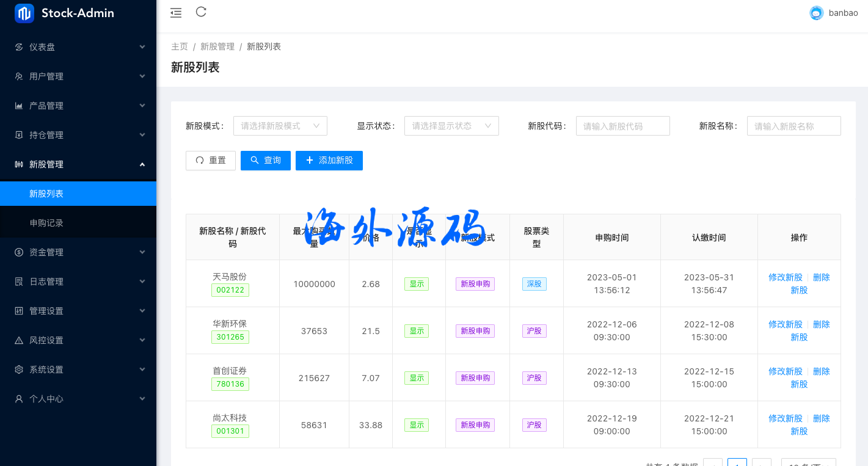This screenshot has height=466, width=868.
Task: Expand the 用户管理 menu
Action: pyautogui.click(x=78, y=76)
